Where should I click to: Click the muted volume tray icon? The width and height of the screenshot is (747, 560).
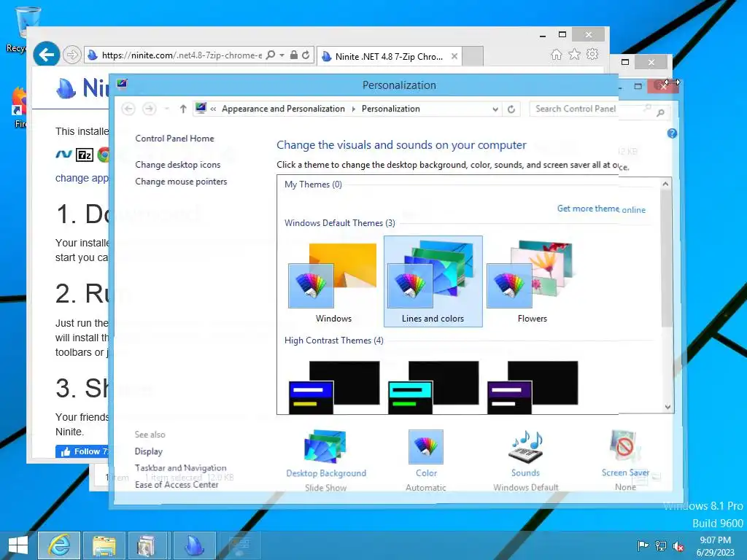[678, 546]
